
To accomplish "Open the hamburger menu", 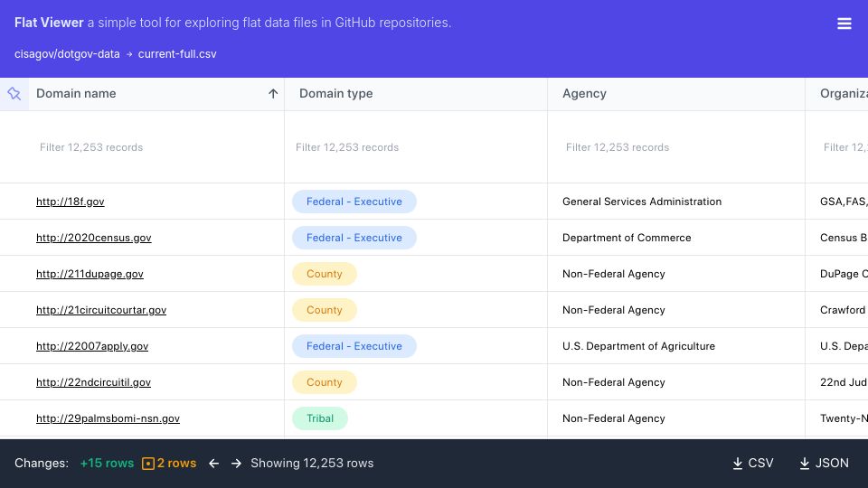I will 844,23.
